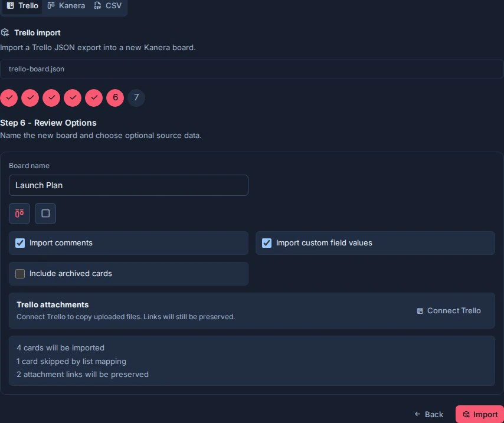
Task: Go to the first completed step circle
Action: 9,98
